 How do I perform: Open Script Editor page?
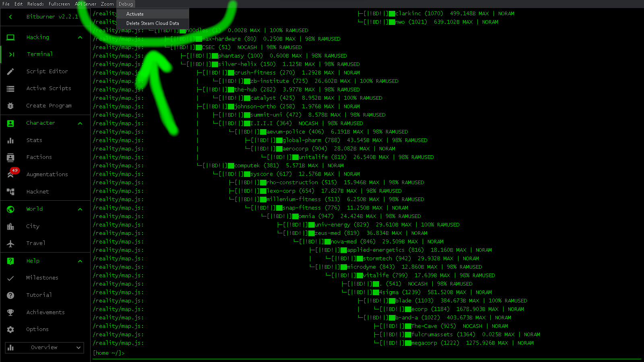click(47, 72)
